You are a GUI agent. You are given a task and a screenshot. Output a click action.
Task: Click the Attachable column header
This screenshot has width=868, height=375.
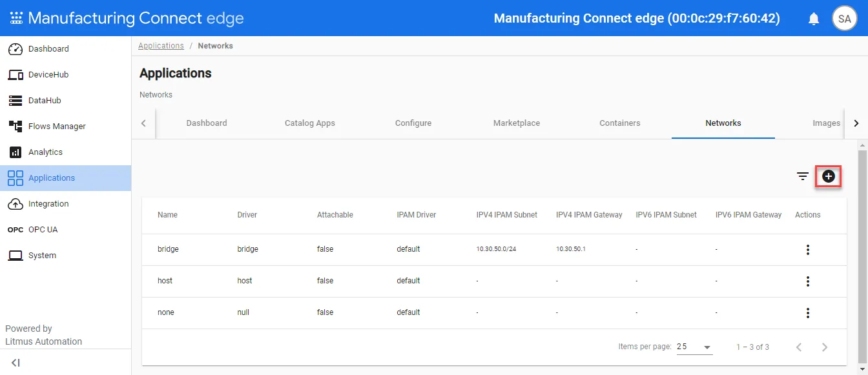coord(335,215)
